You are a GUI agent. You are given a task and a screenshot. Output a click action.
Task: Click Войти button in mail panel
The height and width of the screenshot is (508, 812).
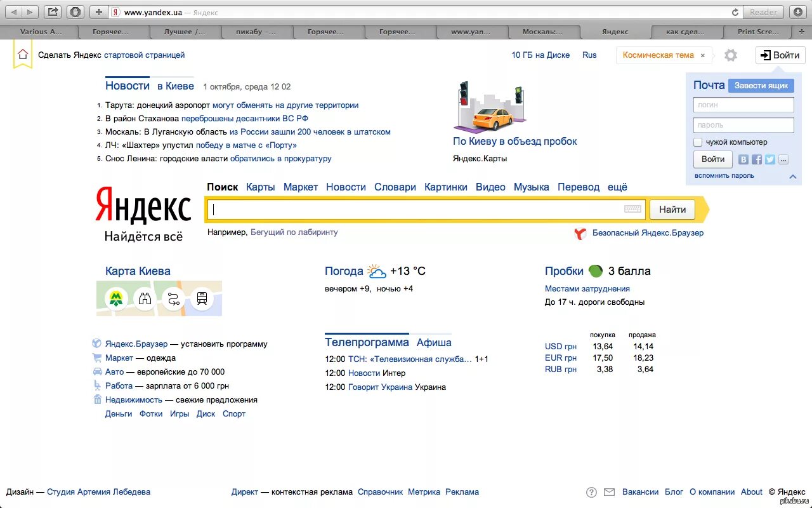tap(713, 159)
